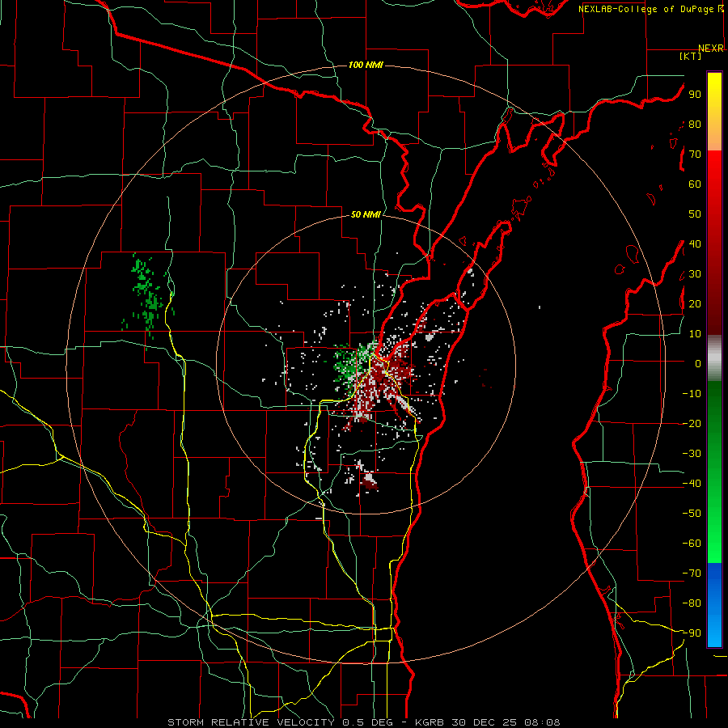Click the 30 value on the velocity scale
The width and height of the screenshot is (728, 728).
695,274
